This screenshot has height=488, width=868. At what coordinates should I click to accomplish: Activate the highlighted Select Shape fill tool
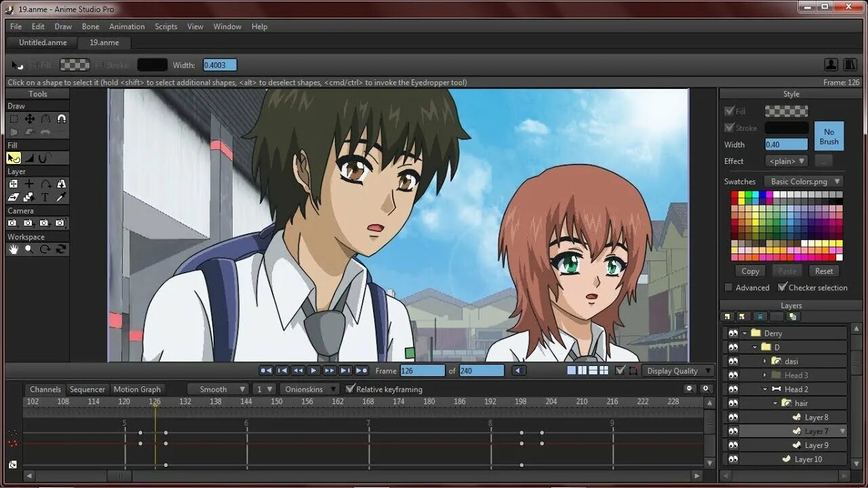[x=14, y=158]
